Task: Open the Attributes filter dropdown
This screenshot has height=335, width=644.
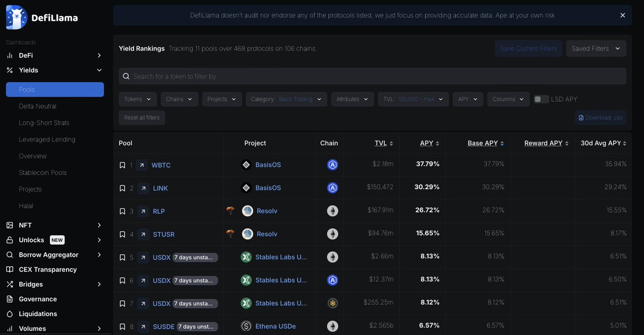Action: click(353, 99)
